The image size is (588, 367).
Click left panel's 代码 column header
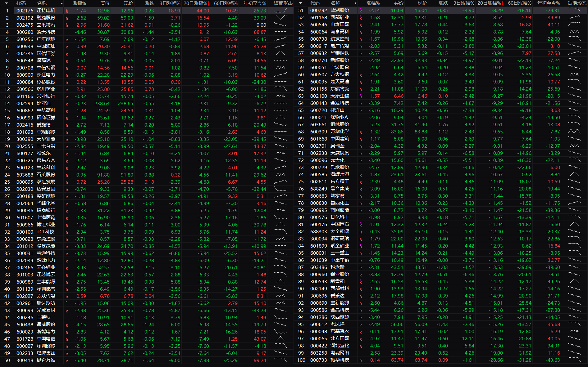(x=21, y=3)
